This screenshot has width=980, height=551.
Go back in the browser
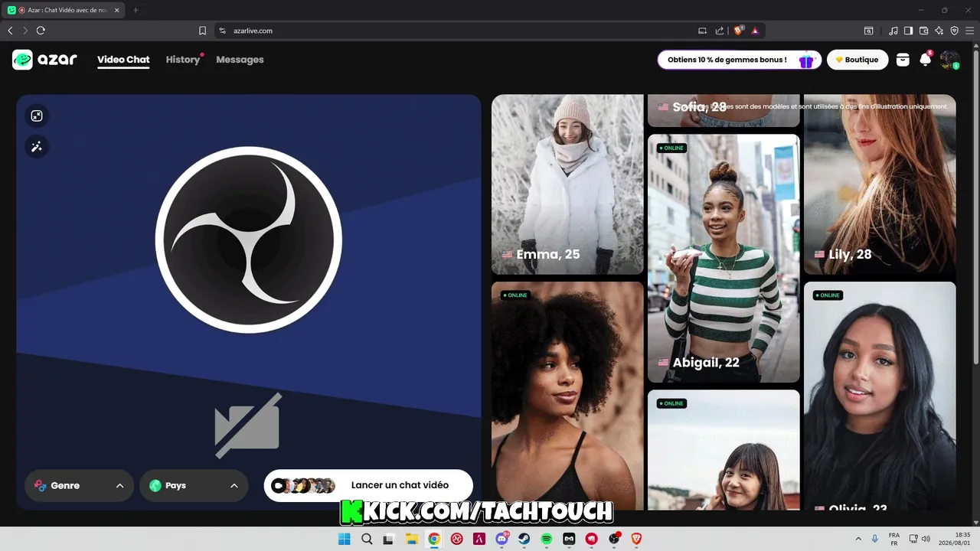tap(10, 31)
